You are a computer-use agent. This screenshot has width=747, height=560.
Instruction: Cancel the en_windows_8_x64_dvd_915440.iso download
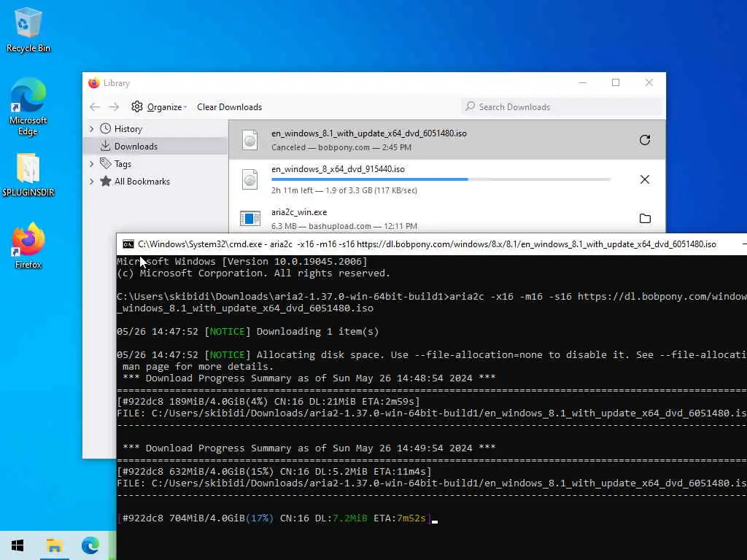pos(645,179)
